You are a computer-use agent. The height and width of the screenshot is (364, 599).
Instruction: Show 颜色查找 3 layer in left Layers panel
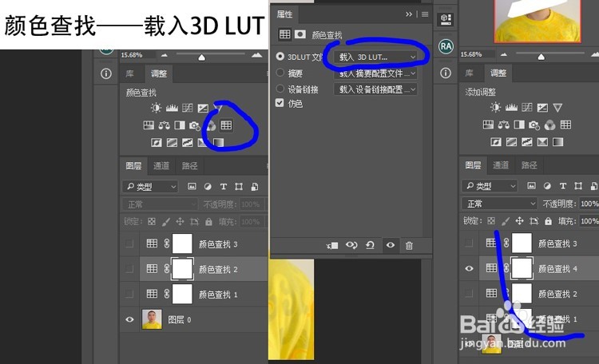(129, 243)
